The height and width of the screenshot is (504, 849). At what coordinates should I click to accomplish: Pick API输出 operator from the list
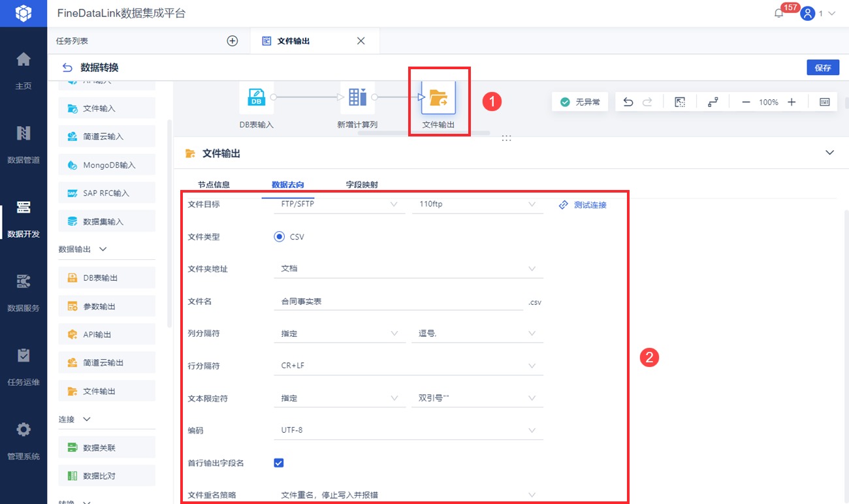click(x=107, y=334)
